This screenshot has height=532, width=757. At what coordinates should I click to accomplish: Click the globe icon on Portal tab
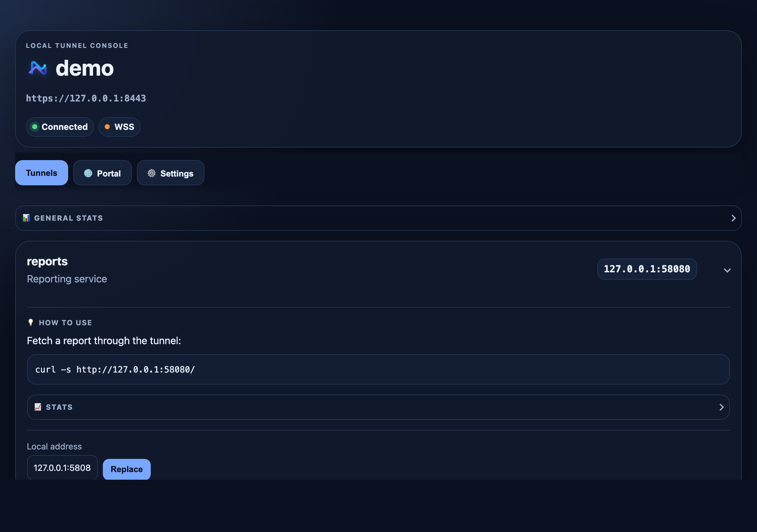pyautogui.click(x=88, y=173)
